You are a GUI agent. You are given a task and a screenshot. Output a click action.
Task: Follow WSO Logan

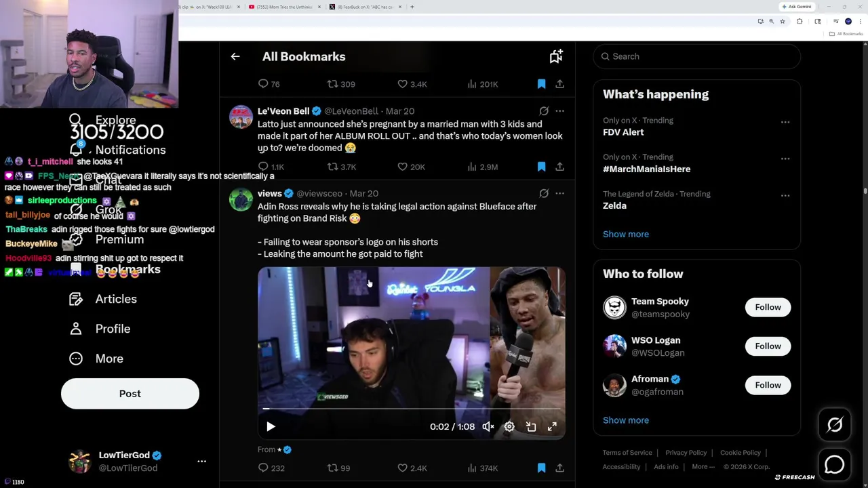(x=768, y=346)
